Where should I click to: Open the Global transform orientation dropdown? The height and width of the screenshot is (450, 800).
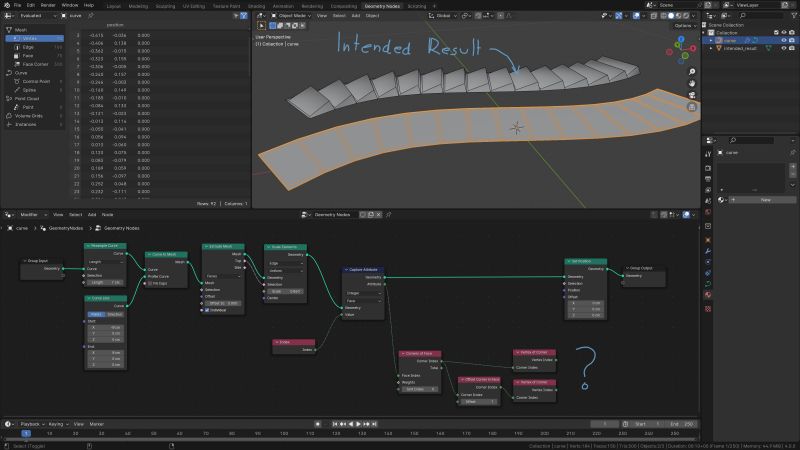pos(443,16)
